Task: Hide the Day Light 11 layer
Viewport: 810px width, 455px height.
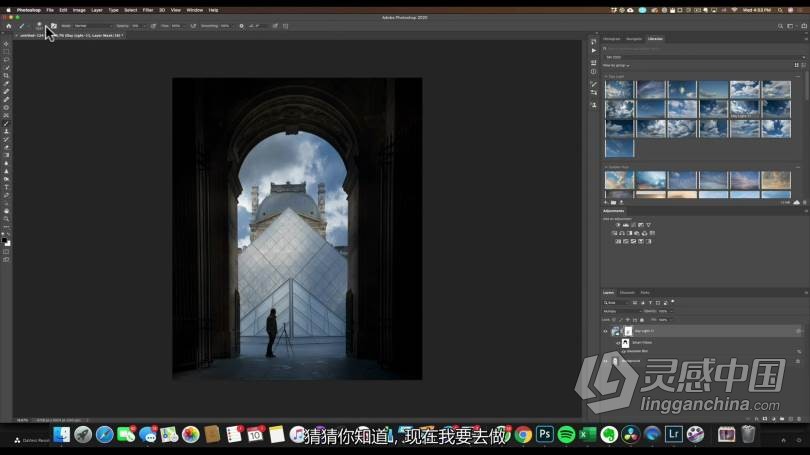Action: (605, 332)
